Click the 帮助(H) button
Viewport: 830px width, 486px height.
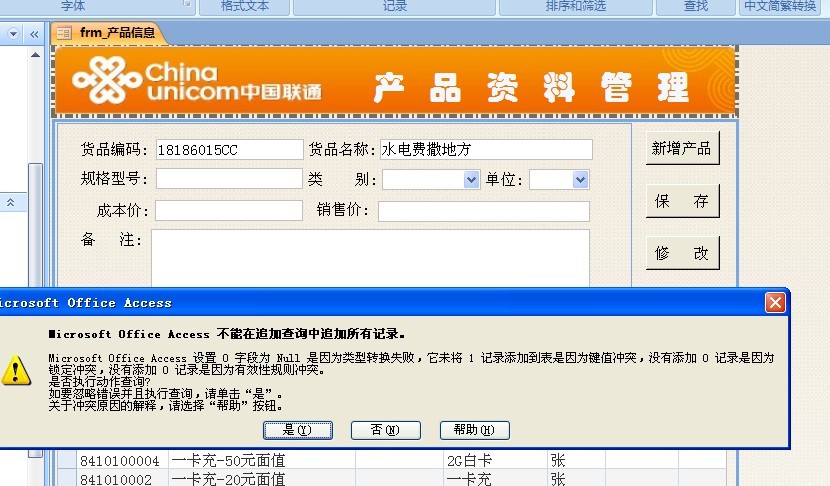(x=474, y=430)
